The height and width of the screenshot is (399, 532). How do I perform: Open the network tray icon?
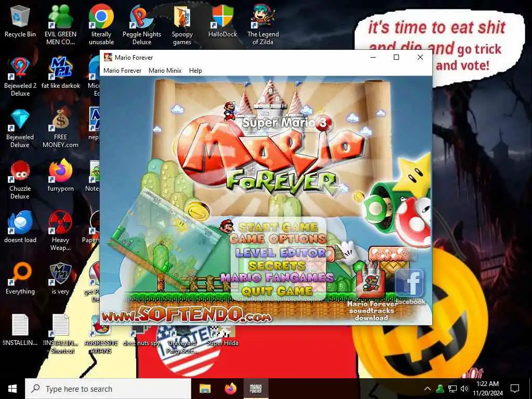tap(453, 389)
